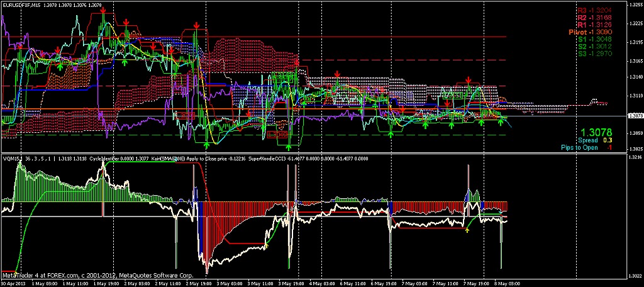
Task: Select the Spread value readout
Action: [594, 140]
